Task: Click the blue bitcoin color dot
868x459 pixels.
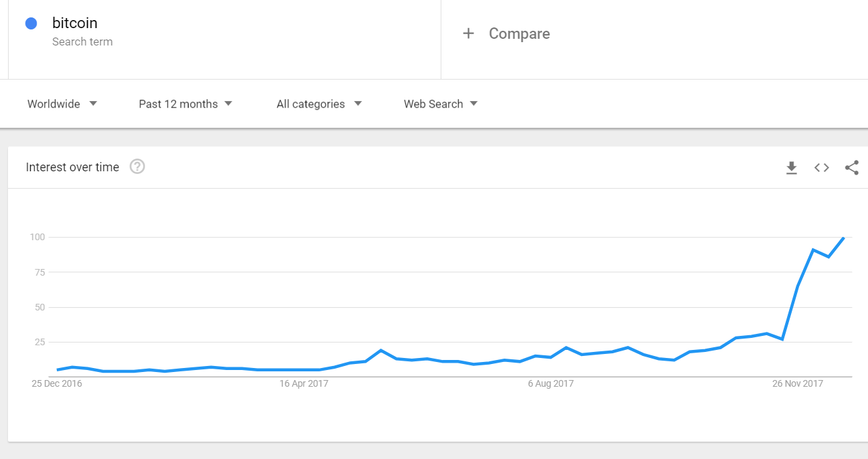Action: point(31,23)
